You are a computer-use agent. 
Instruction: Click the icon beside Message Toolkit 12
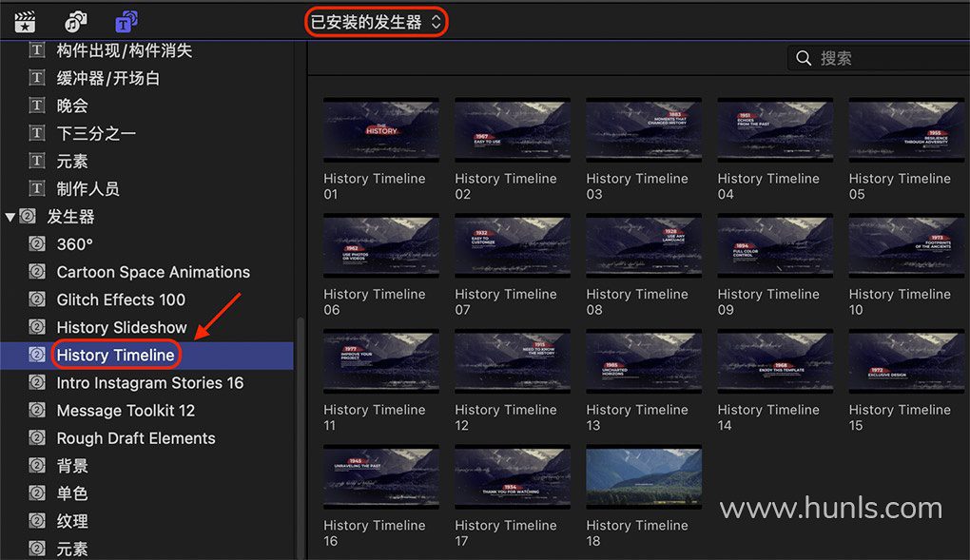pyautogui.click(x=37, y=410)
